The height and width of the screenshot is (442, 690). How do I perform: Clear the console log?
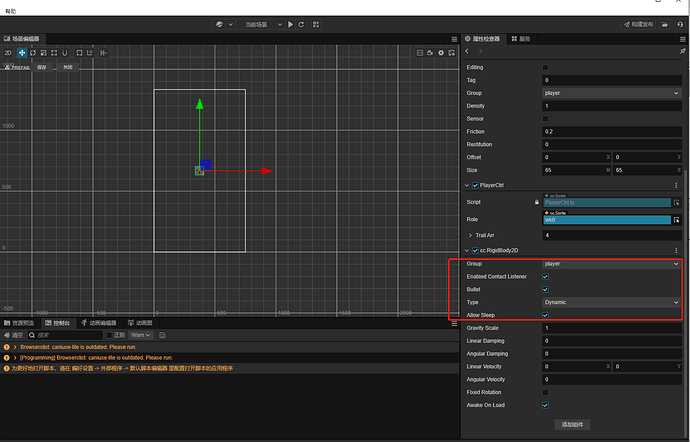(13, 336)
